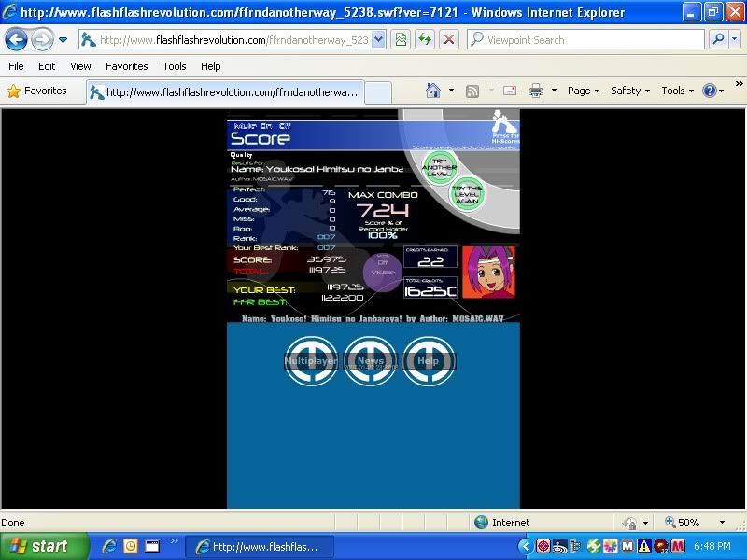Viewport: 747px width, 560px height.
Task: Click the Refresh page icon
Action: pyautogui.click(x=425, y=40)
